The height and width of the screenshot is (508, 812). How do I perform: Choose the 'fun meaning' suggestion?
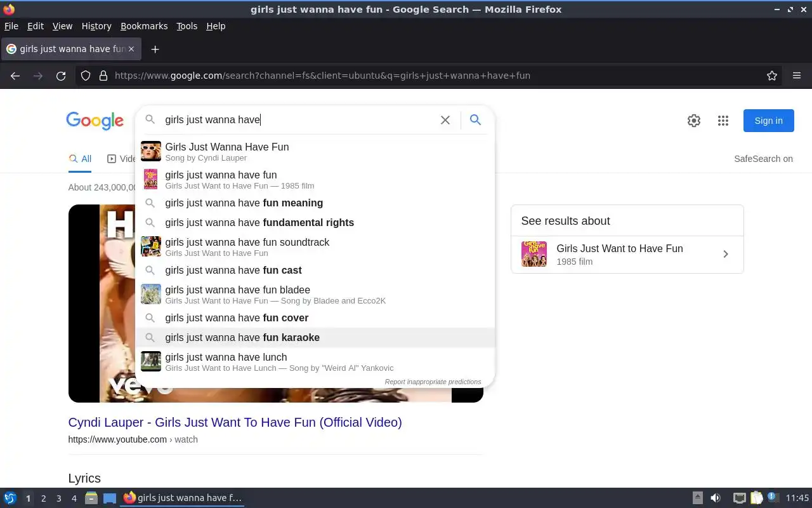(x=315, y=203)
